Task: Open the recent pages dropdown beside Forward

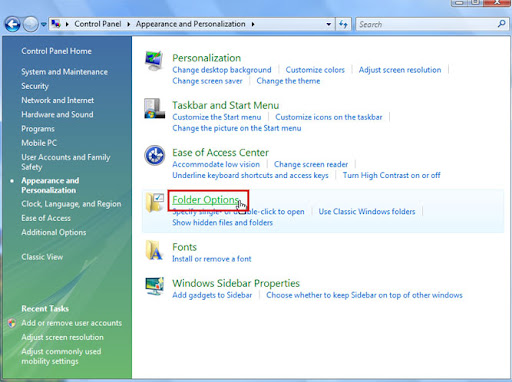Action: [44, 24]
